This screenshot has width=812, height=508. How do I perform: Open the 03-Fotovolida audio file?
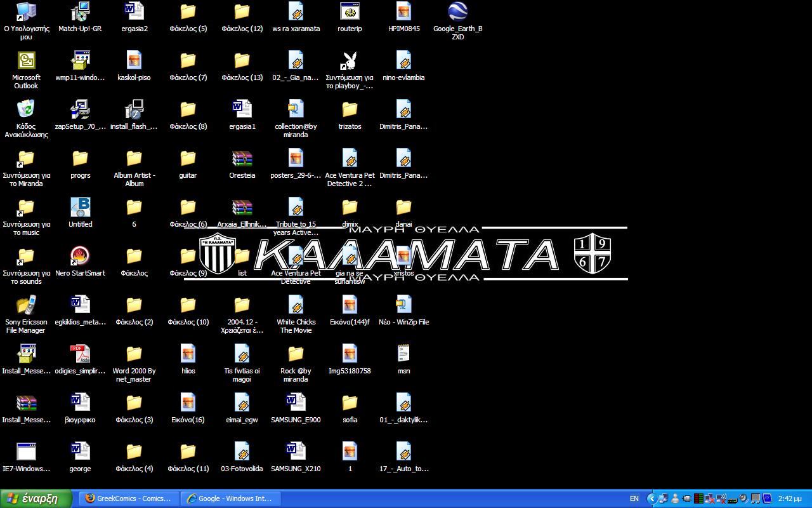pos(242,451)
